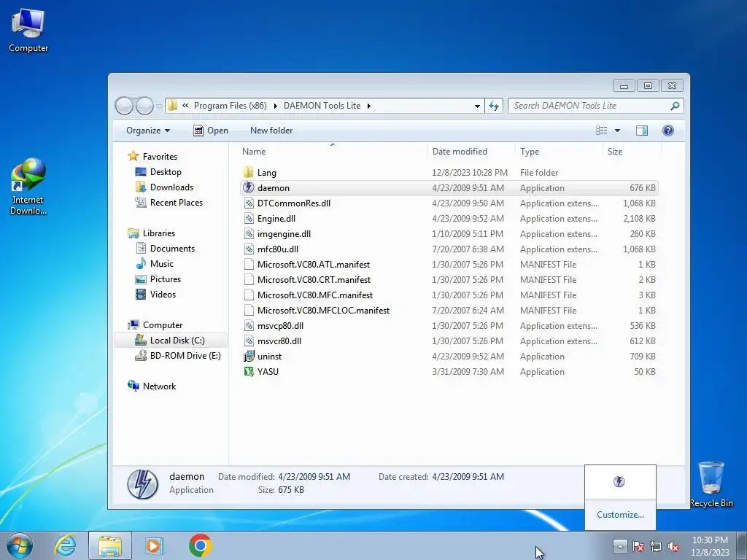
Task: Click the large daemon icon in details pane
Action: [x=142, y=484]
